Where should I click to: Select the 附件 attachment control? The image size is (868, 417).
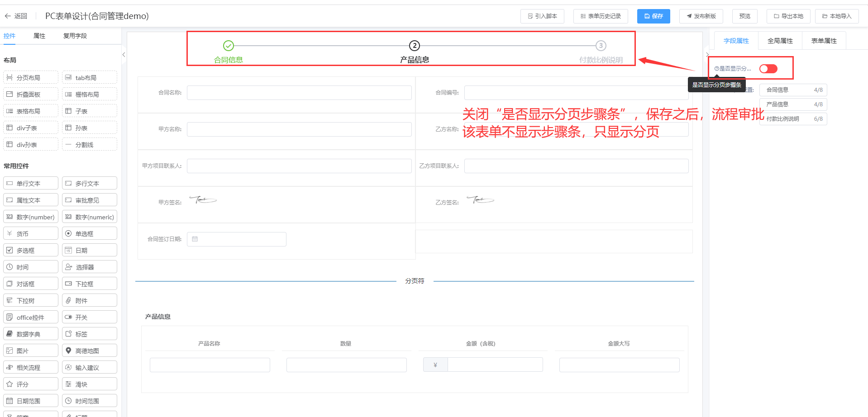(89, 301)
